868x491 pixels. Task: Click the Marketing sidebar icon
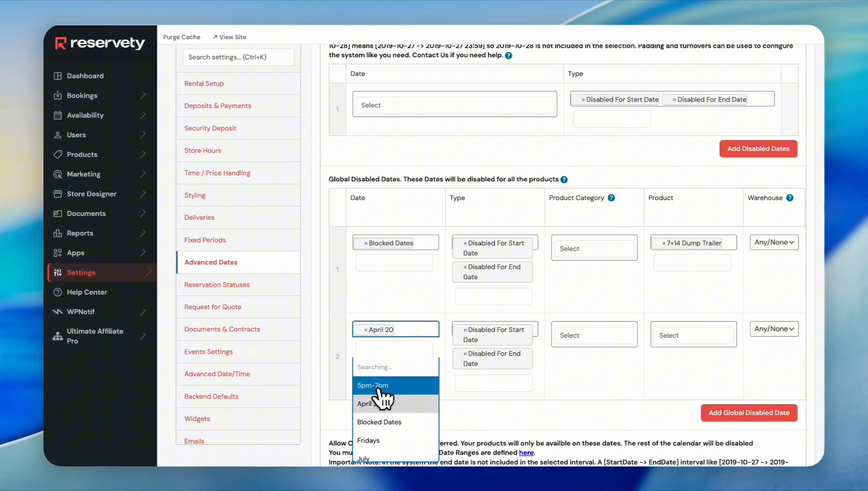point(58,174)
